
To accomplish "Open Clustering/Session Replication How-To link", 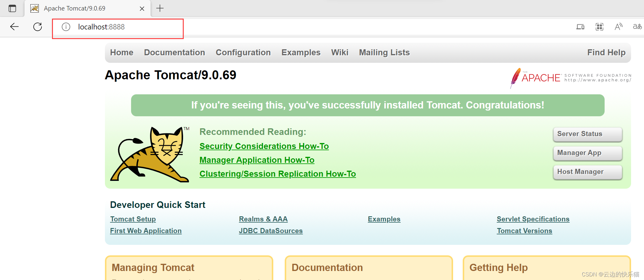I will 278,174.
